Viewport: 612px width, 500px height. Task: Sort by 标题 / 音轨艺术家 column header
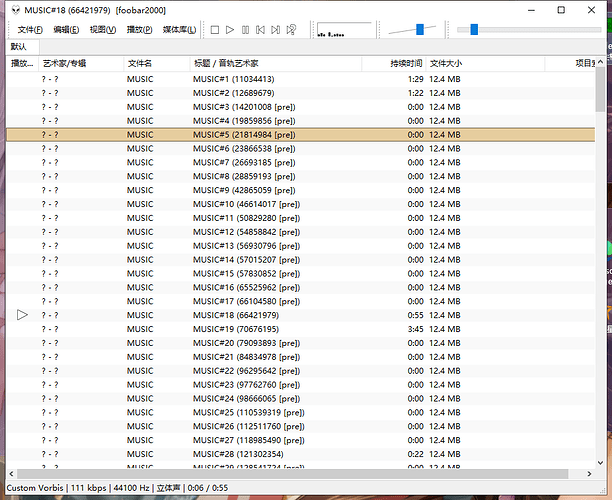(276, 63)
